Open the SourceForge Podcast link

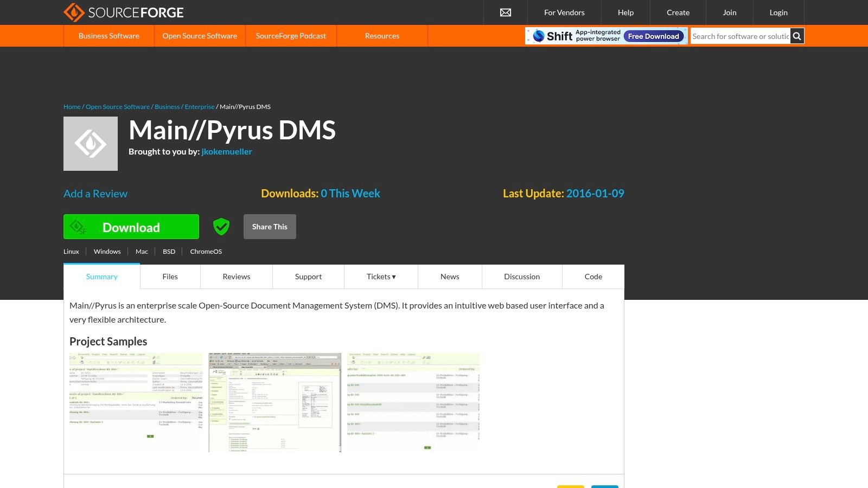point(291,36)
